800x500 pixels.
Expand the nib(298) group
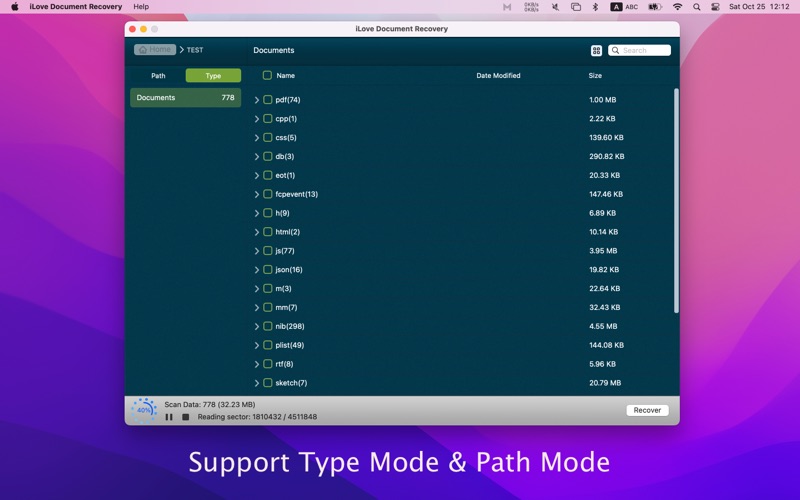tap(257, 327)
